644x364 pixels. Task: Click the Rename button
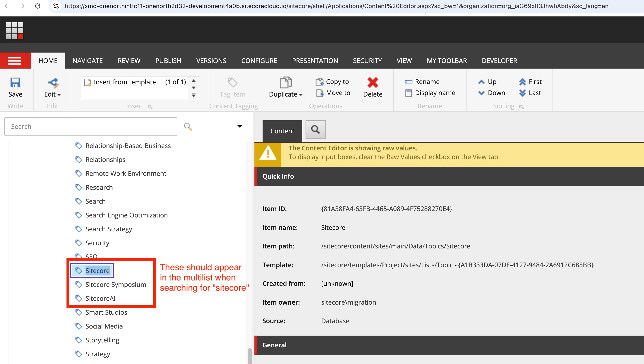coord(422,82)
